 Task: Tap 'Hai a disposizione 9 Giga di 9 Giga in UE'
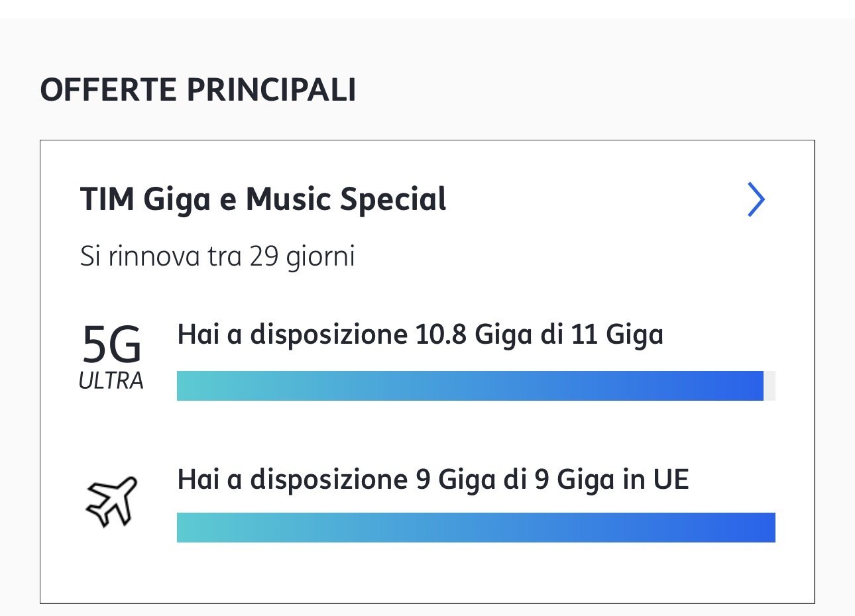point(433,480)
